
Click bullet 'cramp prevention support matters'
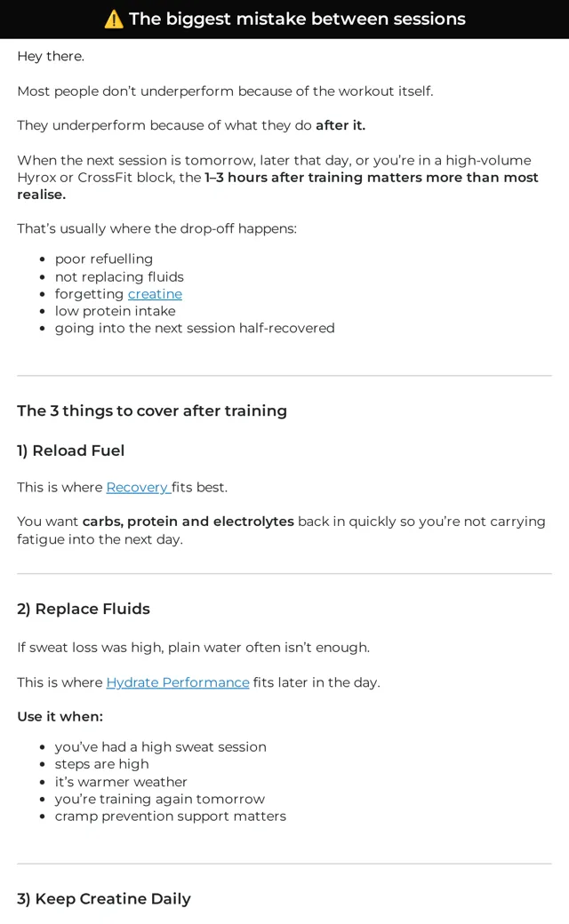[171, 816]
